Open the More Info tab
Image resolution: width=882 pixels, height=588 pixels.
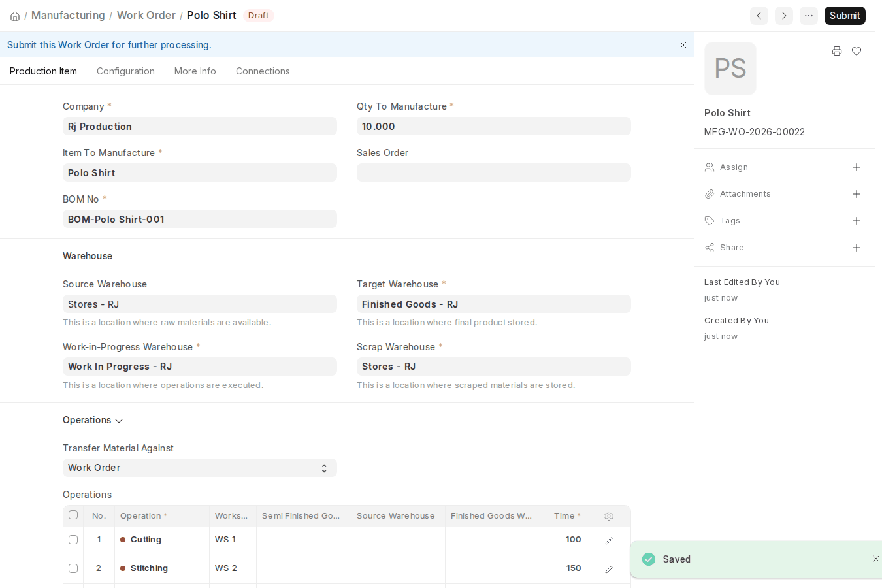[x=195, y=71]
